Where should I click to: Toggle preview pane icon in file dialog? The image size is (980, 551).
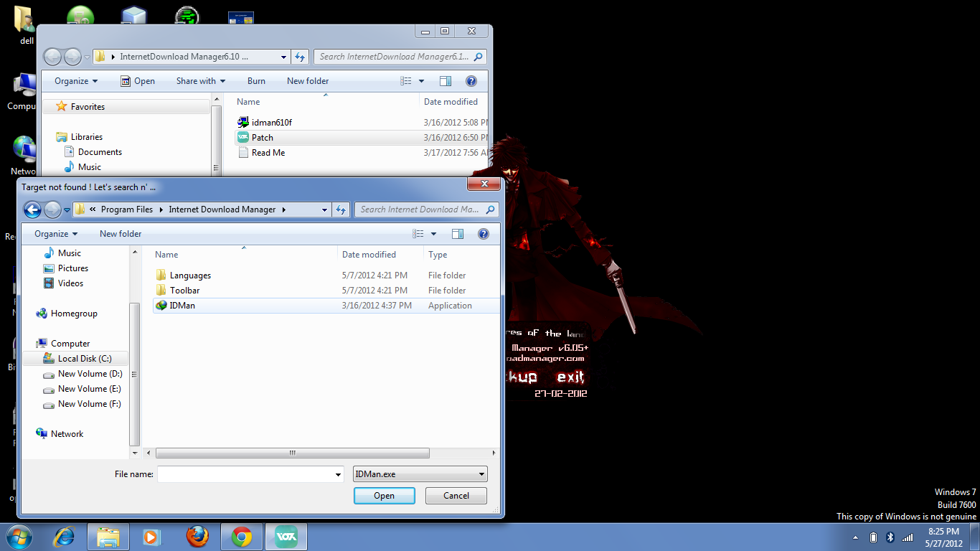(458, 234)
